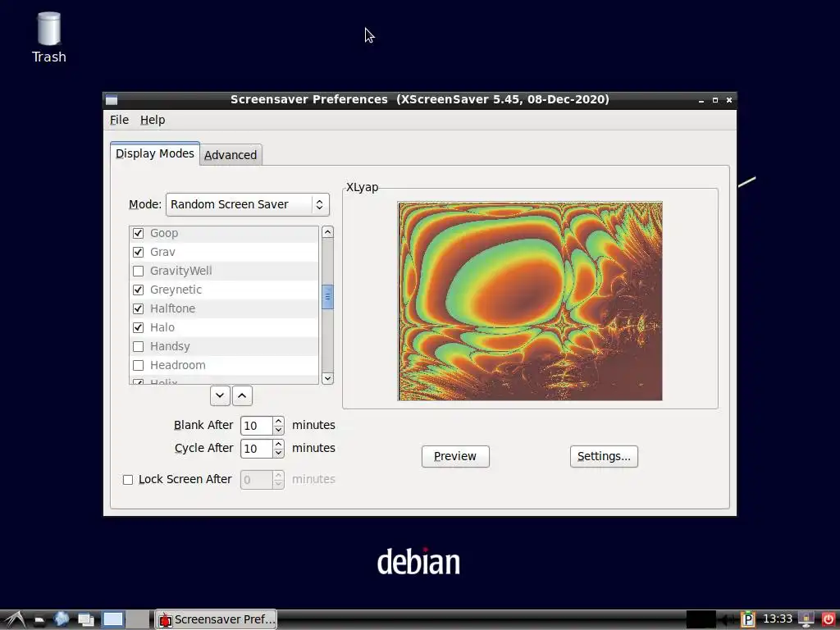This screenshot has height=630, width=840.
Task: Select the Halftone list row text
Action: click(x=172, y=308)
